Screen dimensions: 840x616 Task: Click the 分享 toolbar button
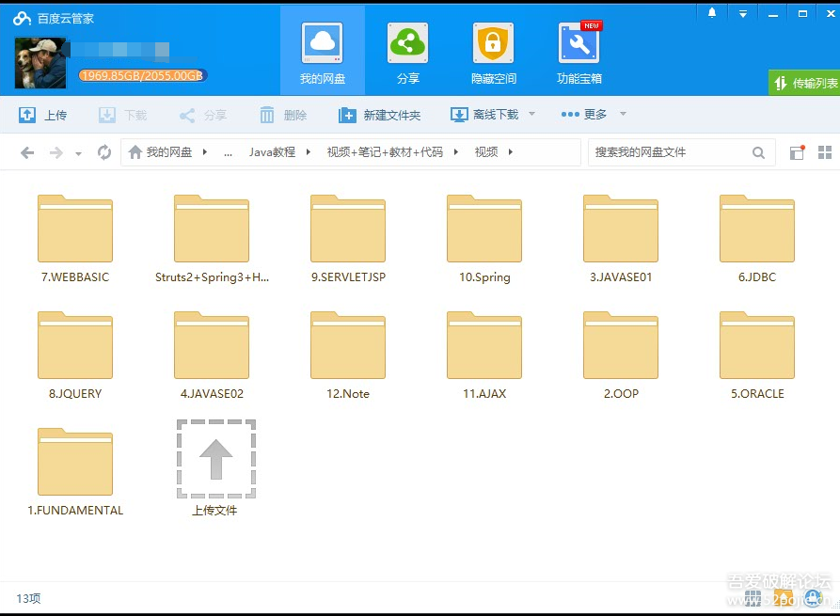click(203, 115)
